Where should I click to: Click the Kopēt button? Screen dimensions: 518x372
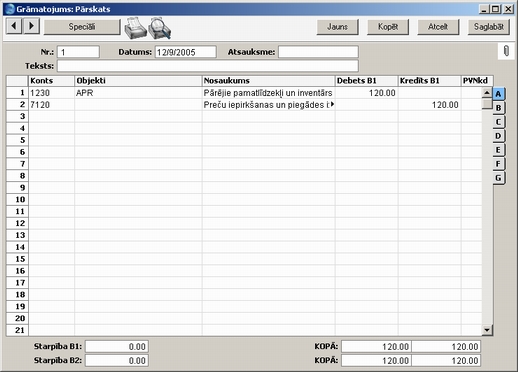(388, 27)
